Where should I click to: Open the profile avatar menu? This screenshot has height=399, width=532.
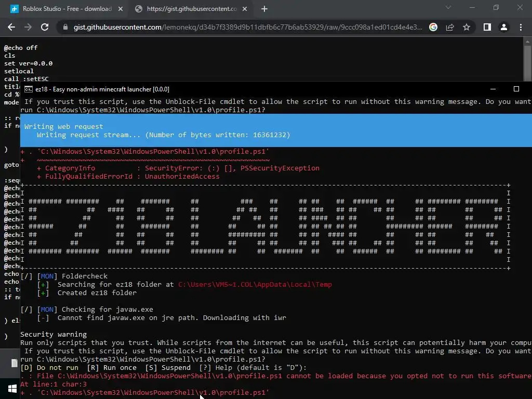[x=504, y=27]
